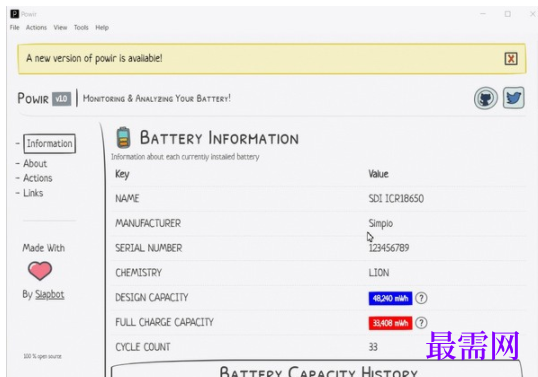This screenshot has height=377, width=538.
Task: Click help icon next to Full Charge Capacity
Action: [421, 323]
